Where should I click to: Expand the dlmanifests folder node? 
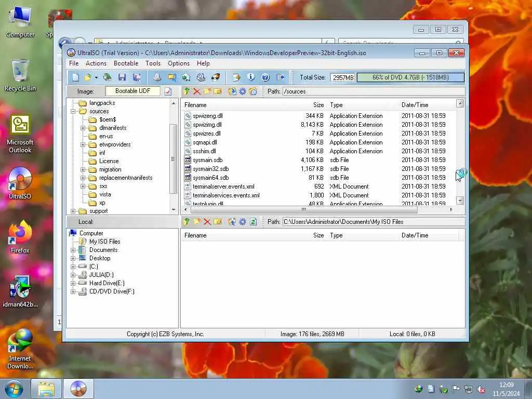(83, 128)
